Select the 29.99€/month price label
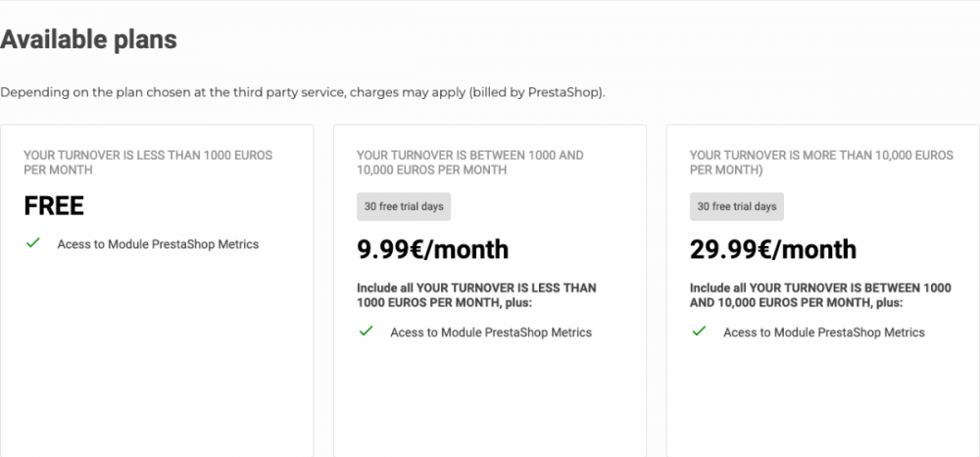This screenshot has width=980, height=457. pos(772,250)
